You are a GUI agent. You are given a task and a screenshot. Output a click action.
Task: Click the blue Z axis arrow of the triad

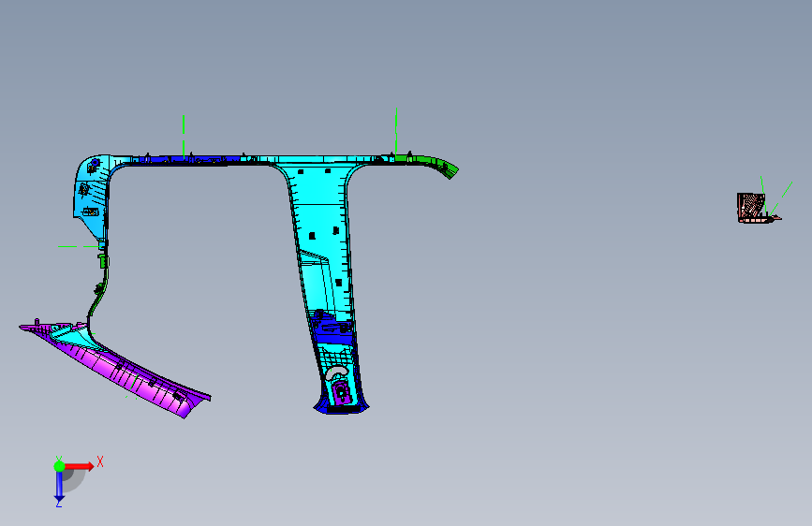tap(59, 487)
